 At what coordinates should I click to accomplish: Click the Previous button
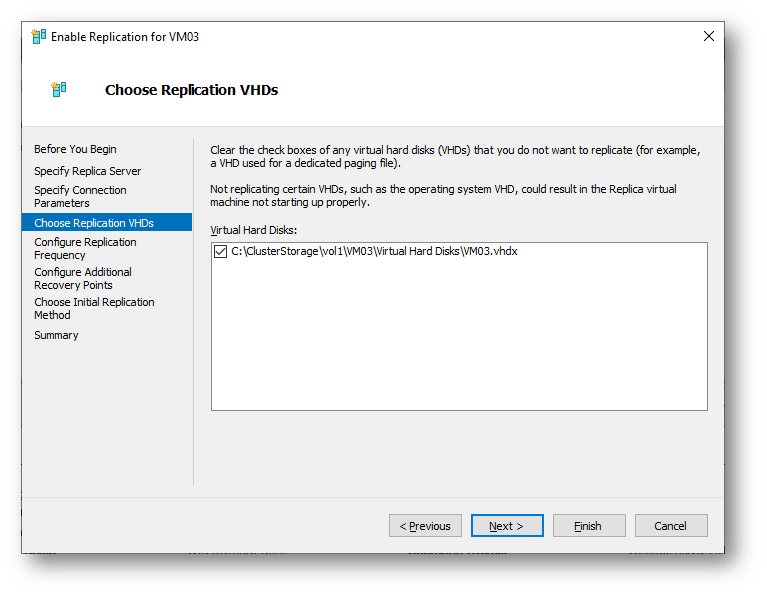[425, 526]
